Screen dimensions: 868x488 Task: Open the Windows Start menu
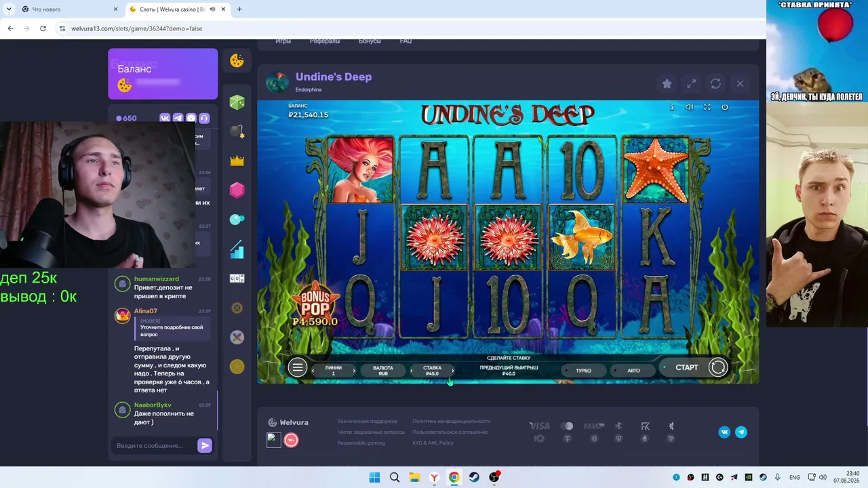(x=374, y=477)
